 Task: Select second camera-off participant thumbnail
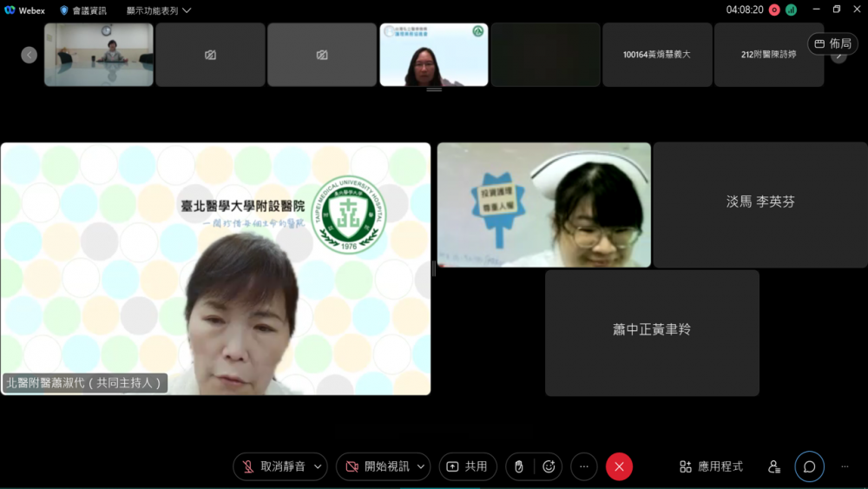point(322,54)
